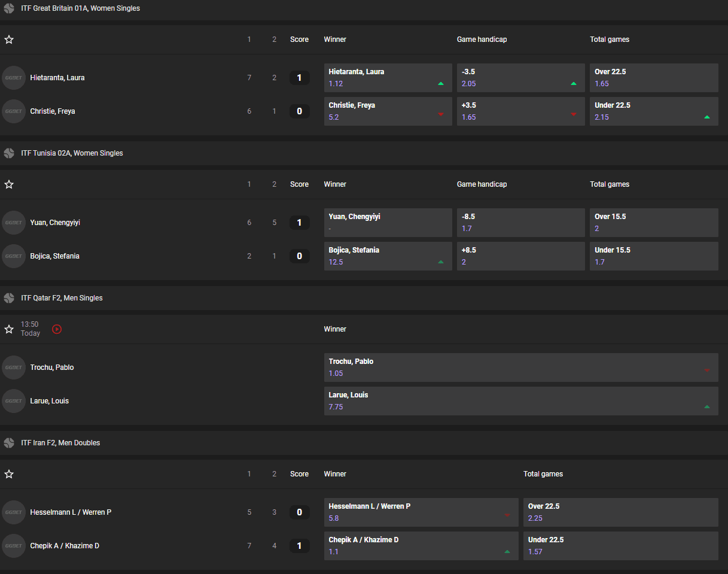Click Game handicap header in Great Britain match
The image size is (728, 574).
pyautogui.click(x=482, y=40)
